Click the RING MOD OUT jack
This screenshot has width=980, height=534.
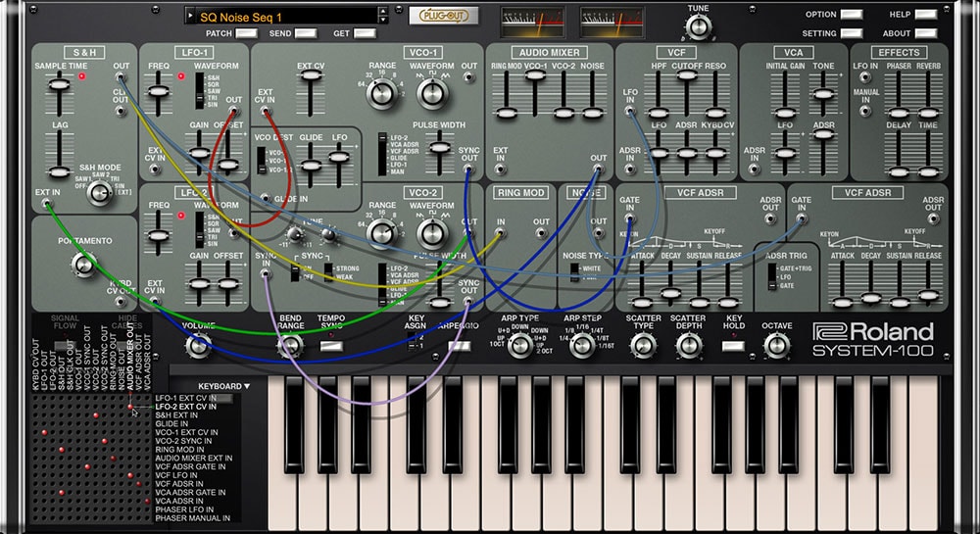click(541, 233)
